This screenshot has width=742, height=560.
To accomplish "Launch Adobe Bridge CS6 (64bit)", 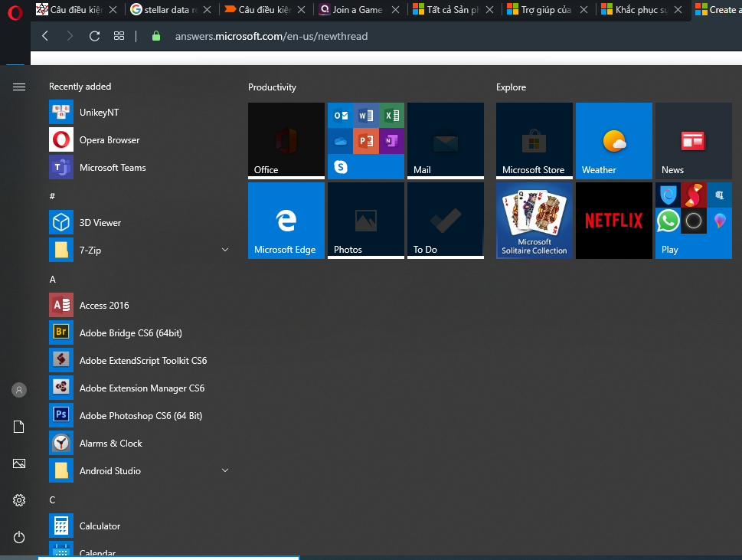I will click(139, 332).
